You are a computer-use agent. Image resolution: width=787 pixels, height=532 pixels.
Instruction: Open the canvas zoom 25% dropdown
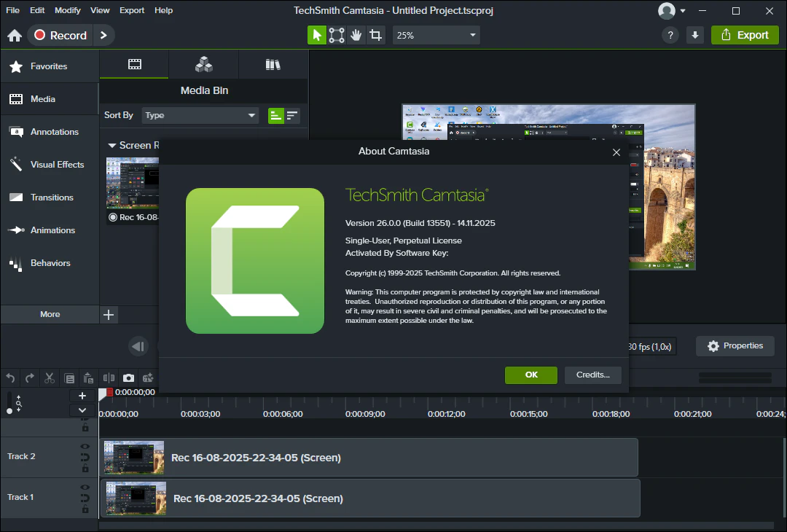(x=436, y=35)
